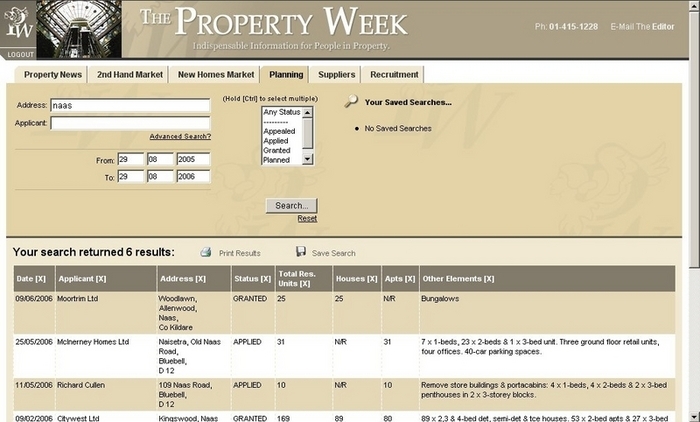
Task: Click the page vertical scrollbar thumb
Action: pos(693,138)
